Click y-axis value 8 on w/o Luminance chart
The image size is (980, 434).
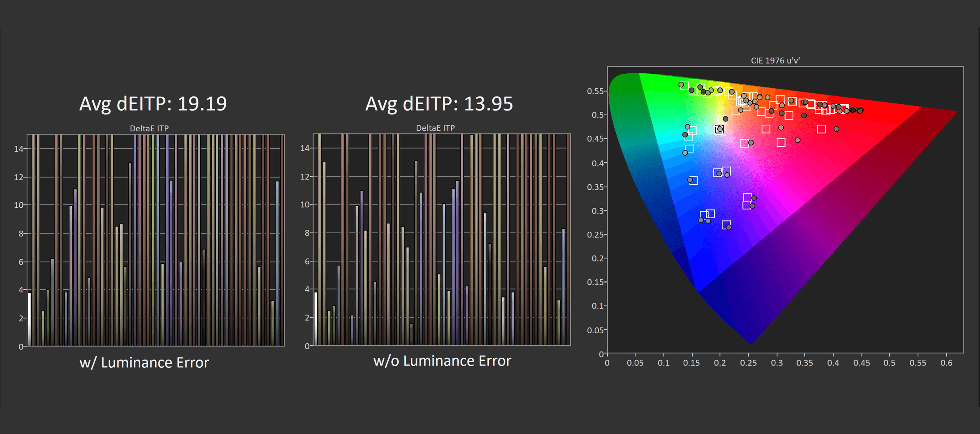307,233
